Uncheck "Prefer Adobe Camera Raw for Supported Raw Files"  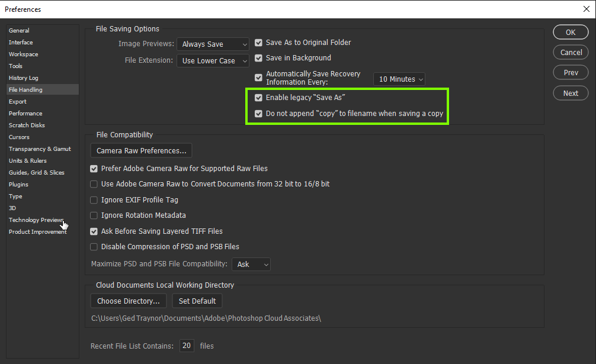(x=94, y=169)
